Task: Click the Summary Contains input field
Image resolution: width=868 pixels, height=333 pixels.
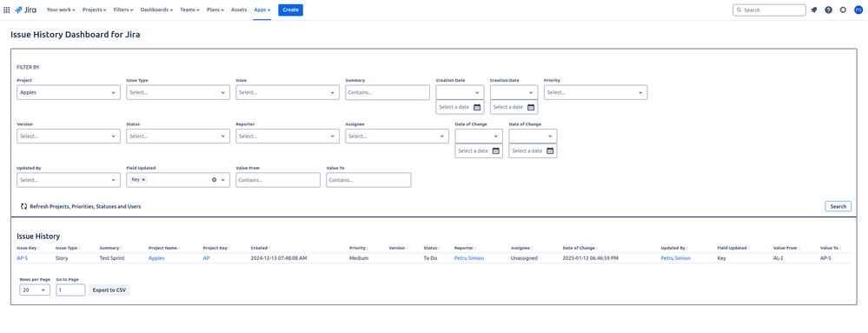Action: pyautogui.click(x=388, y=92)
